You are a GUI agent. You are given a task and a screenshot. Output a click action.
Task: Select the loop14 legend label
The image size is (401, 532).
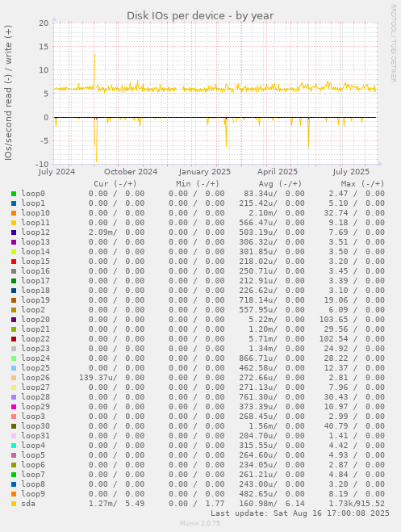click(x=36, y=252)
